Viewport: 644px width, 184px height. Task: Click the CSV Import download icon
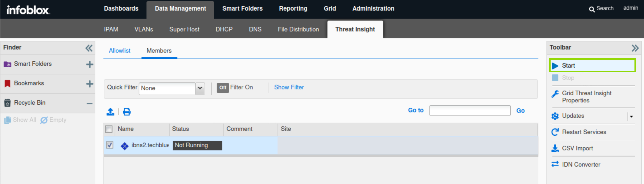click(555, 148)
